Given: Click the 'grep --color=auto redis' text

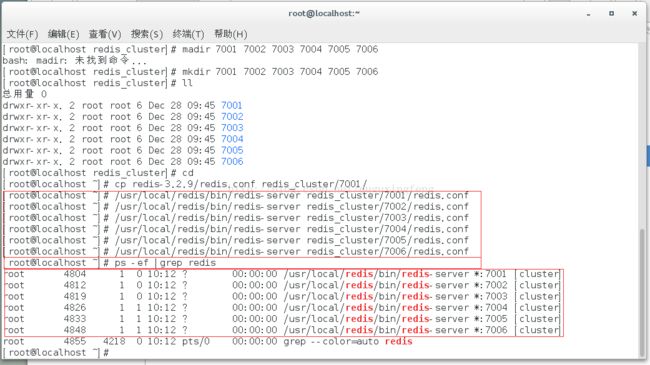Looking at the screenshot, I should [348, 341].
